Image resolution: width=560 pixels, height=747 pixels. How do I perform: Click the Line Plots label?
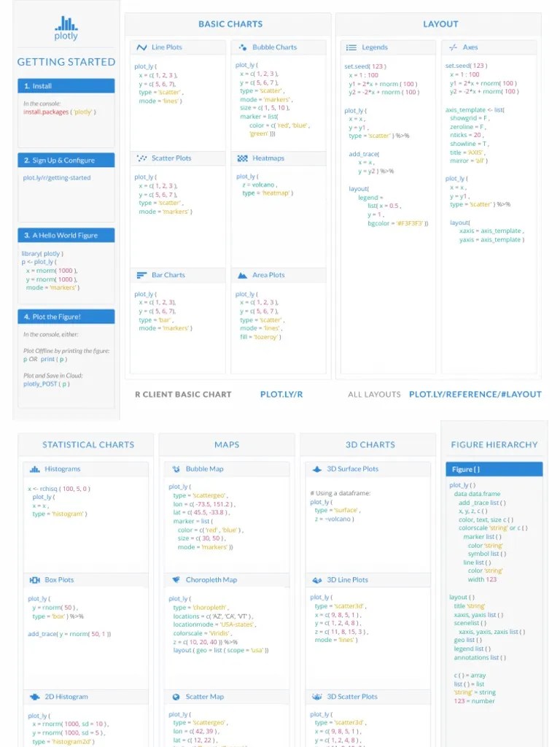pyautogui.click(x=167, y=47)
